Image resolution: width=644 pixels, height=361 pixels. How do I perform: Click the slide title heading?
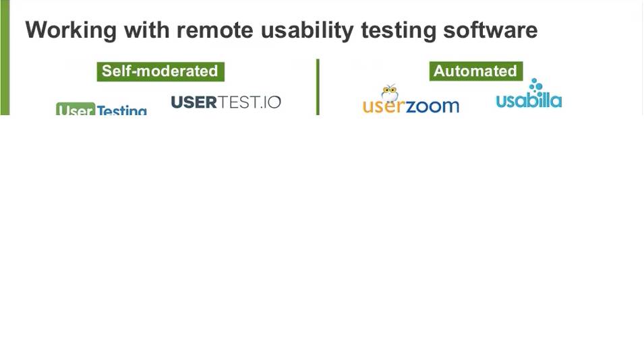281,30
